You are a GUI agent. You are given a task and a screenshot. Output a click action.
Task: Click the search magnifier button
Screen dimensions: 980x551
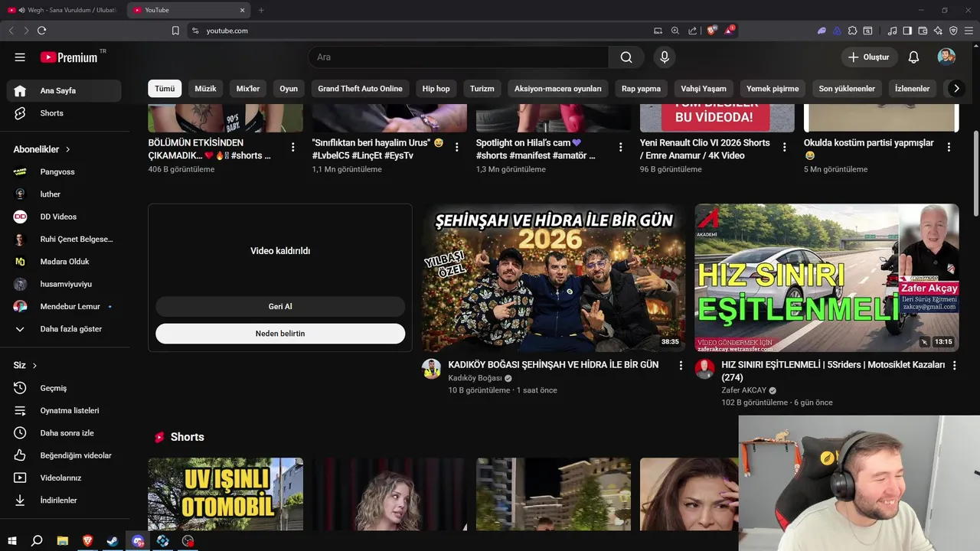click(x=626, y=57)
